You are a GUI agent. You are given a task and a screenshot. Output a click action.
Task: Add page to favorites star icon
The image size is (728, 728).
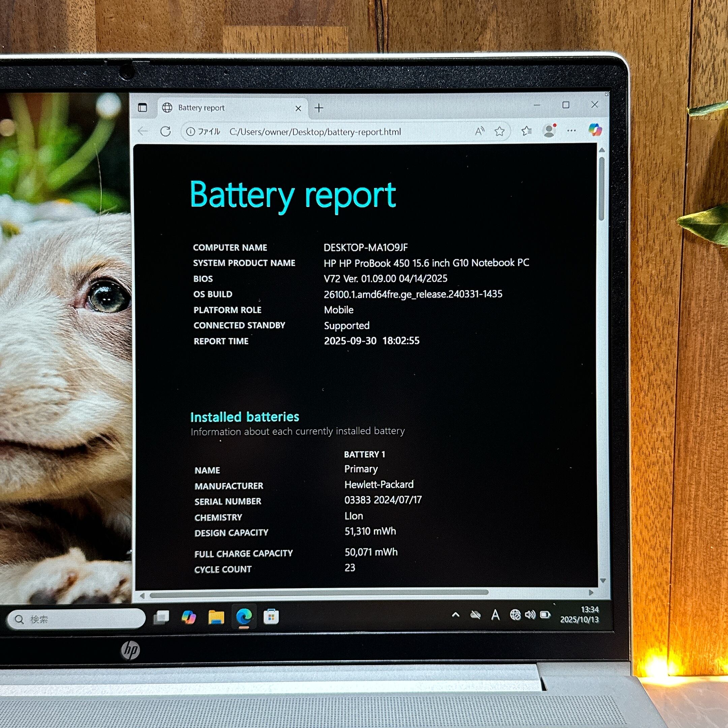click(x=499, y=131)
